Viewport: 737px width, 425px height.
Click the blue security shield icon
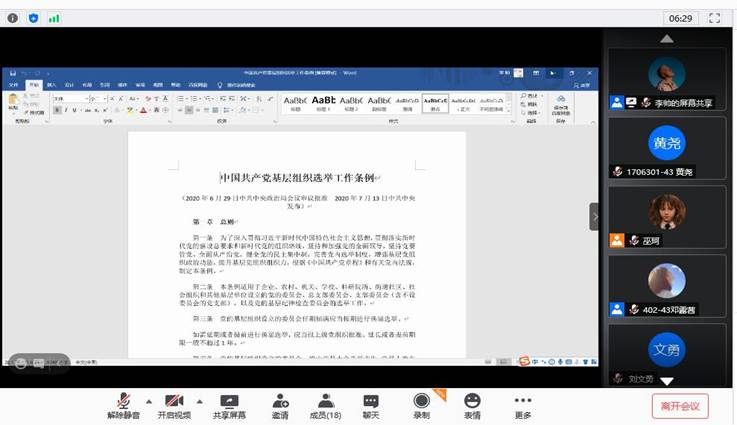33,18
